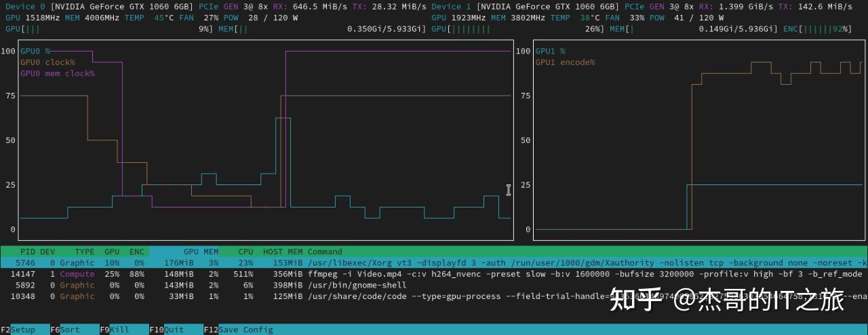Click gnome-shell HOST MEM 398MiB
This screenshot has height=335, width=868.
tap(288, 285)
